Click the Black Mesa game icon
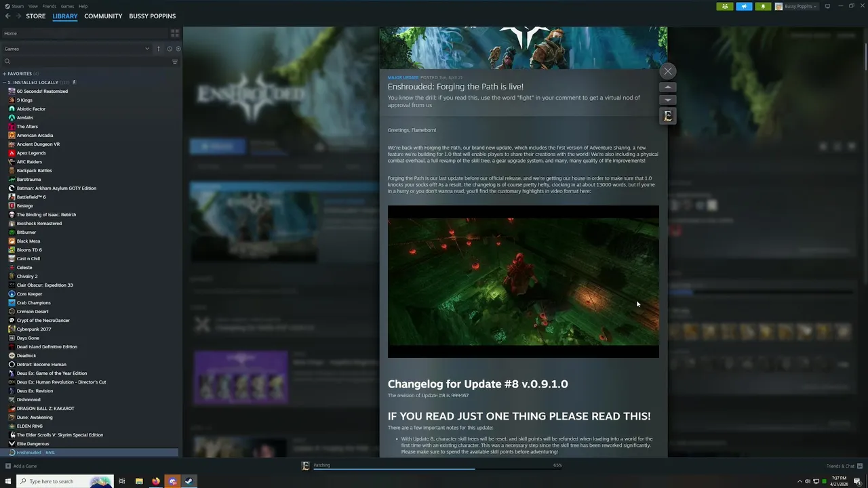This screenshot has width=868, height=488. click(12, 241)
